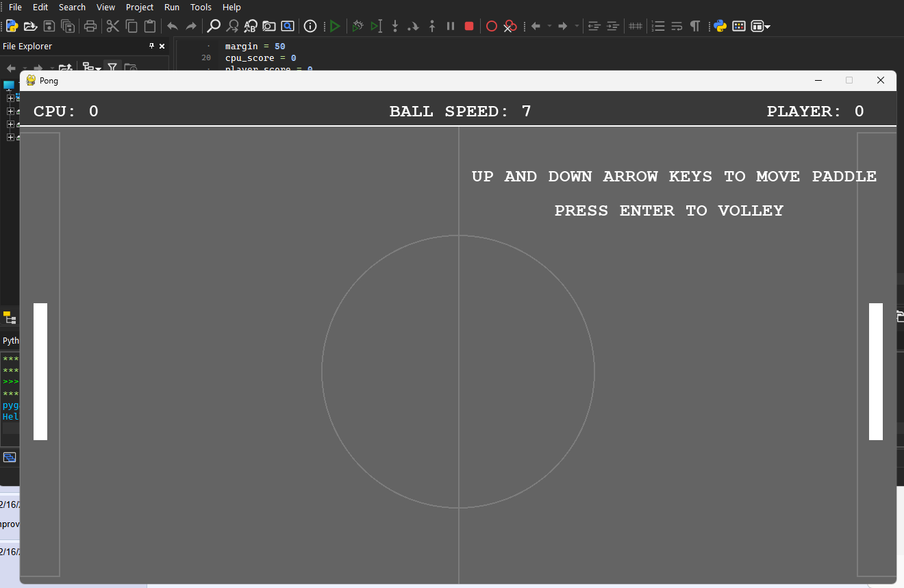Paste using the clipboard icon

pyautogui.click(x=150, y=26)
